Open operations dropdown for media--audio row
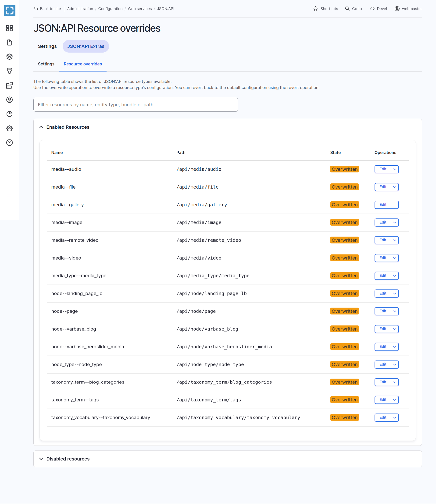436x504 pixels. (395, 169)
